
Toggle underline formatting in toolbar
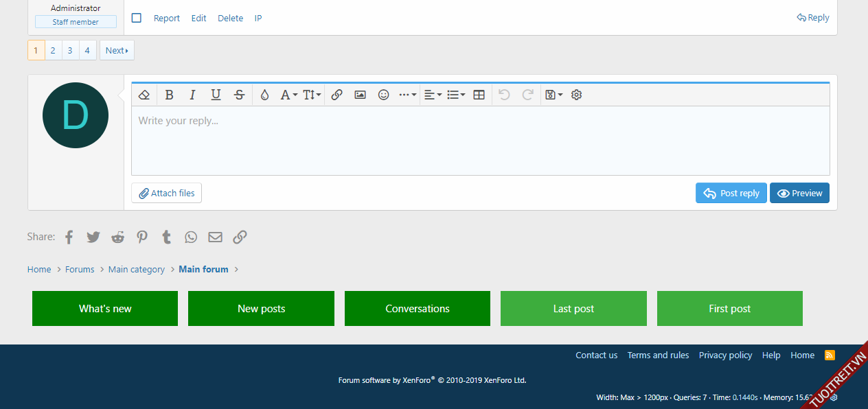pyautogui.click(x=216, y=95)
